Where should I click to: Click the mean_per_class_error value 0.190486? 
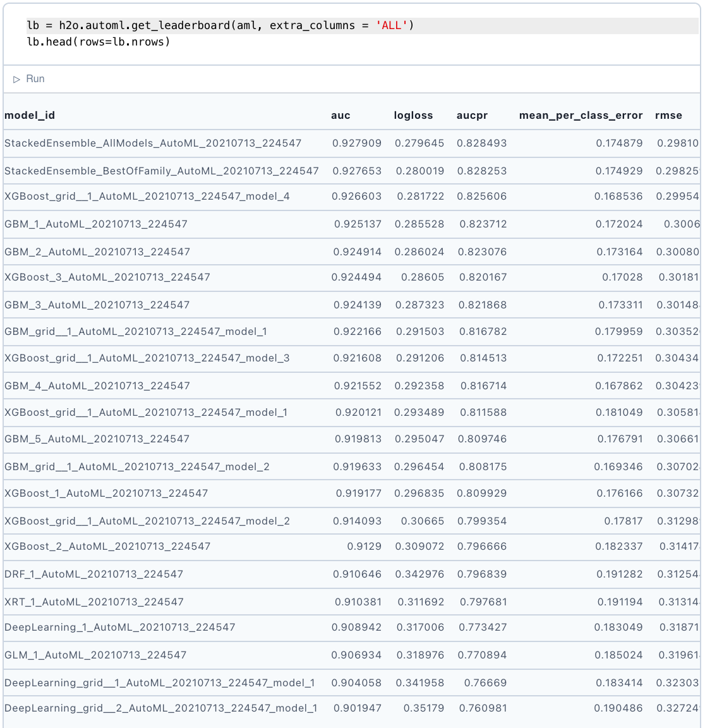click(x=618, y=708)
